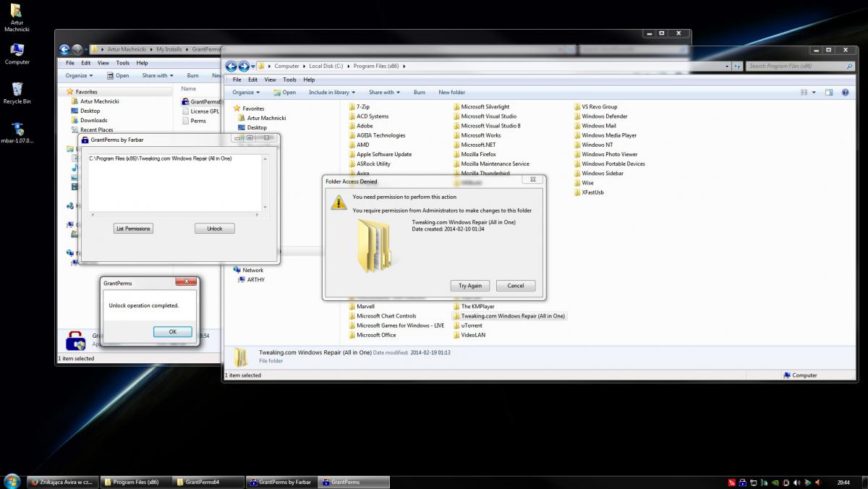Expand address bar history dropdown in Program Files window

click(x=728, y=66)
